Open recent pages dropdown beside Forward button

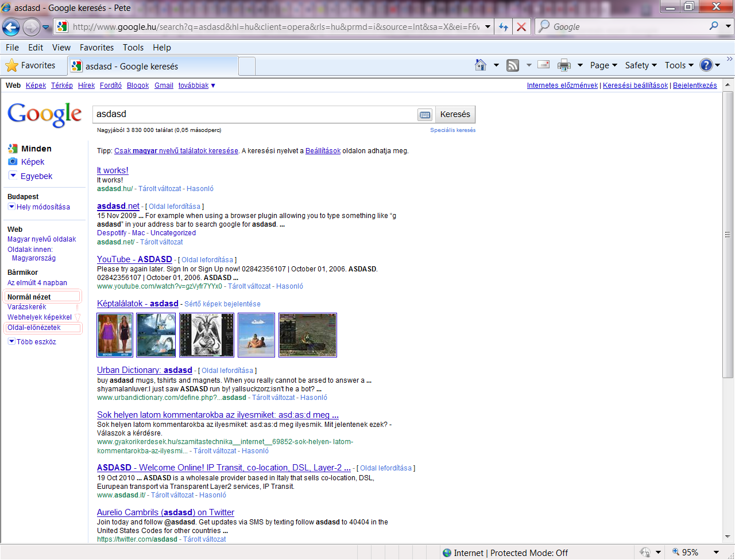[46, 27]
